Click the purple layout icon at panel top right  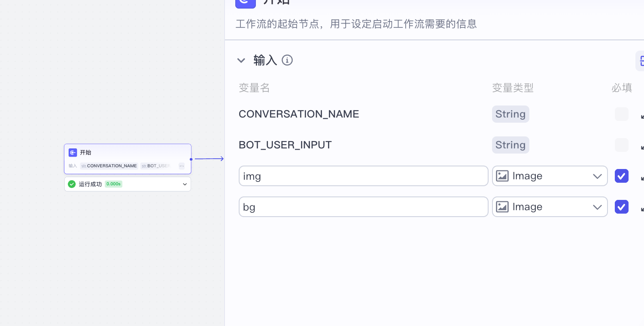pyautogui.click(x=641, y=61)
